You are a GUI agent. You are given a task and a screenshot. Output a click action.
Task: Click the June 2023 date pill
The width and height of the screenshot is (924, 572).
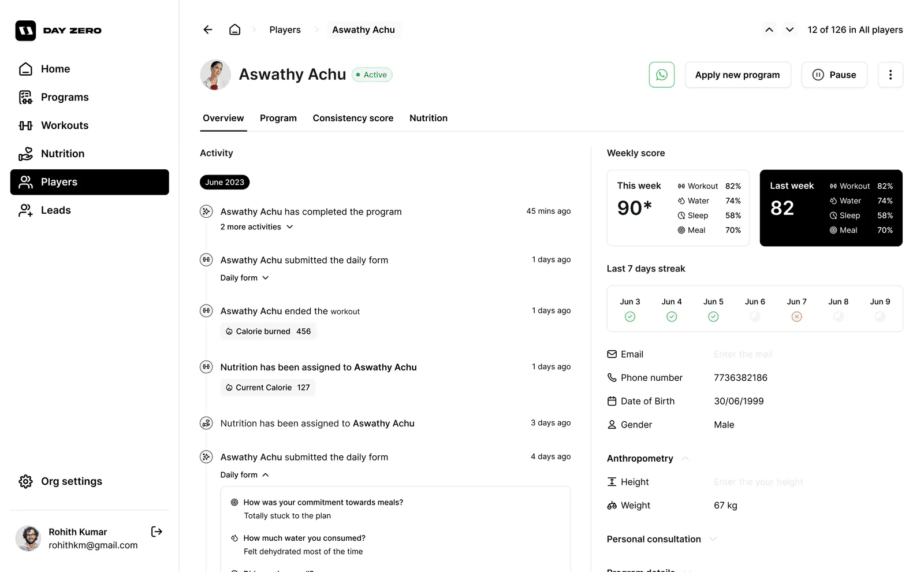(225, 182)
